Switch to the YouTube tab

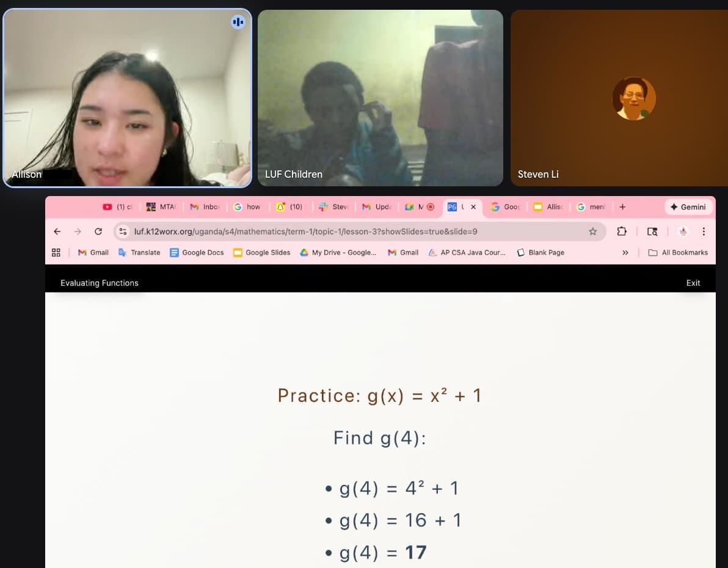pos(117,206)
